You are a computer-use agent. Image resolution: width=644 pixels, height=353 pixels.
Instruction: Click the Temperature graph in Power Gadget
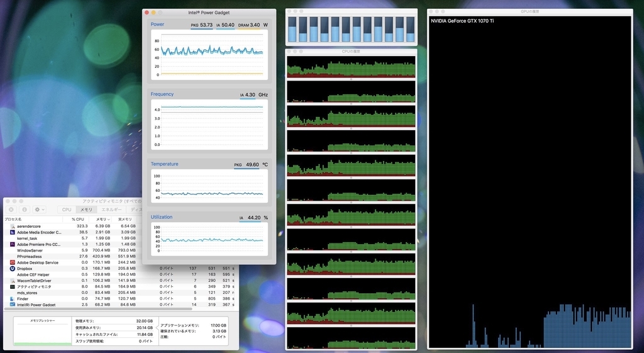(209, 186)
